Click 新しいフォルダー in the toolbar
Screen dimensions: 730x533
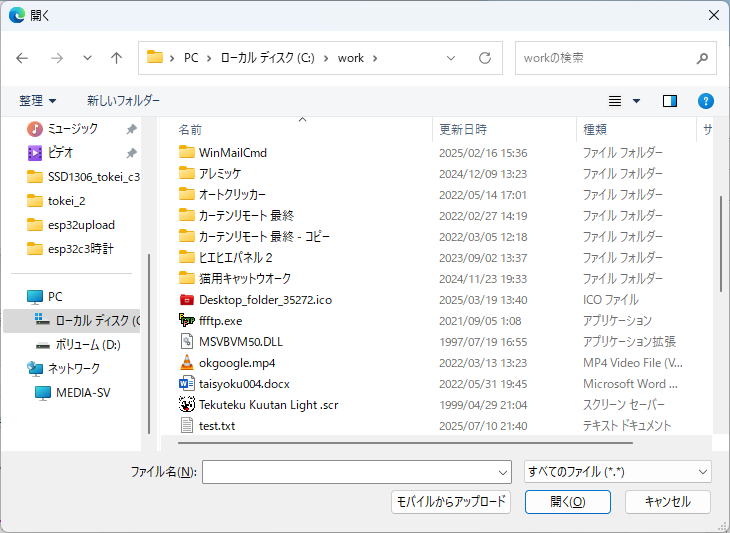pos(123,101)
